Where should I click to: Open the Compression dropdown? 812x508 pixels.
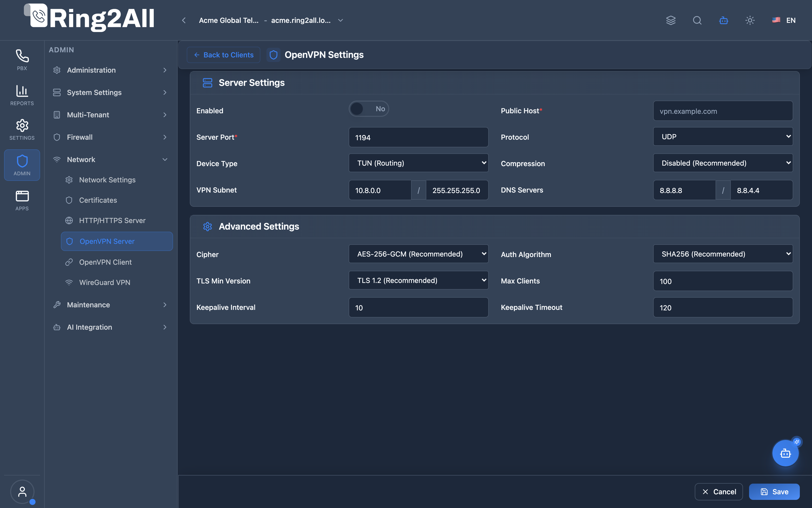point(723,163)
